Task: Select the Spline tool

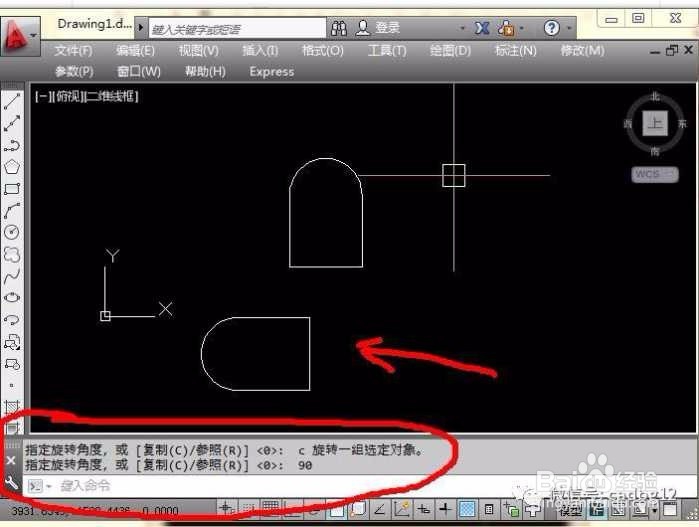Action: (12, 276)
